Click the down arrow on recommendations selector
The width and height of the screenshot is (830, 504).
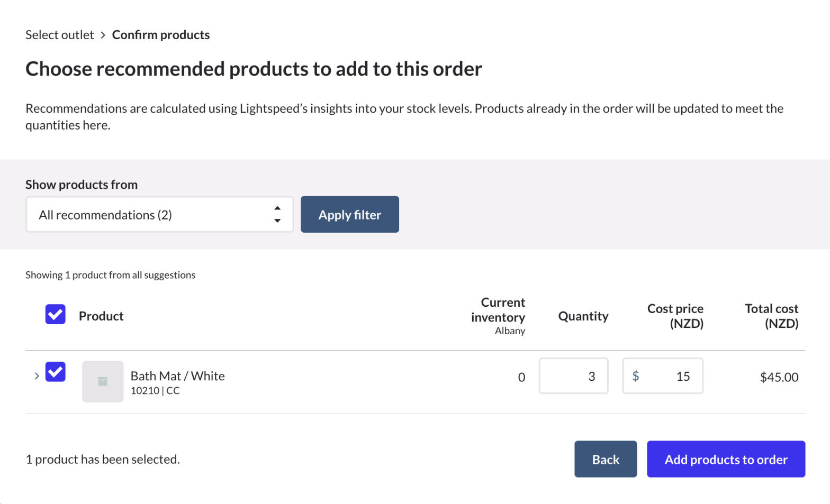click(277, 220)
